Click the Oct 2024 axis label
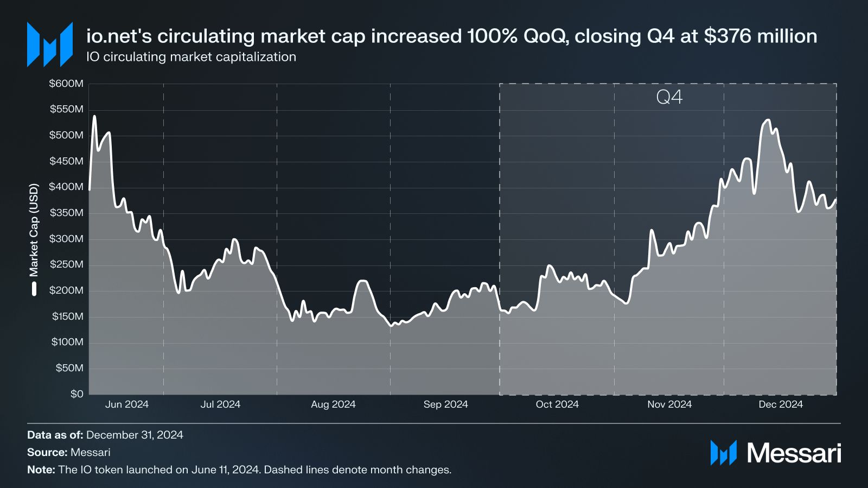Image resolution: width=868 pixels, height=488 pixels. pyautogui.click(x=557, y=404)
